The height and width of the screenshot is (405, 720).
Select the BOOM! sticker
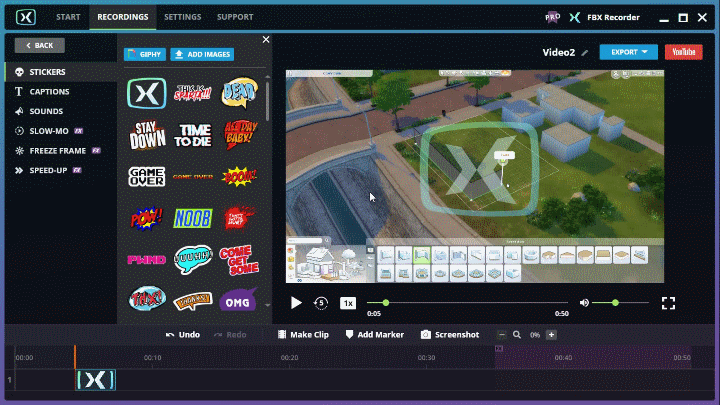(x=239, y=177)
